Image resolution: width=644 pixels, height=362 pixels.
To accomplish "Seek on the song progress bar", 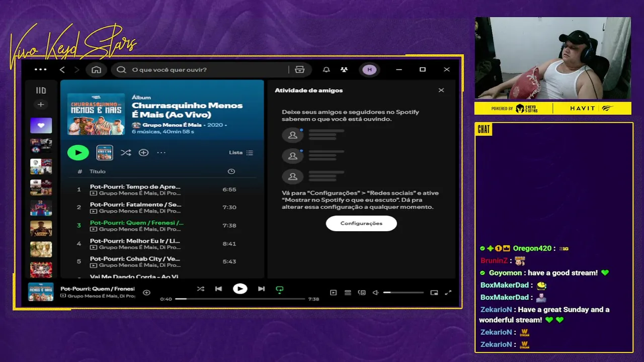I will pyautogui.click(x=240, y=299).
